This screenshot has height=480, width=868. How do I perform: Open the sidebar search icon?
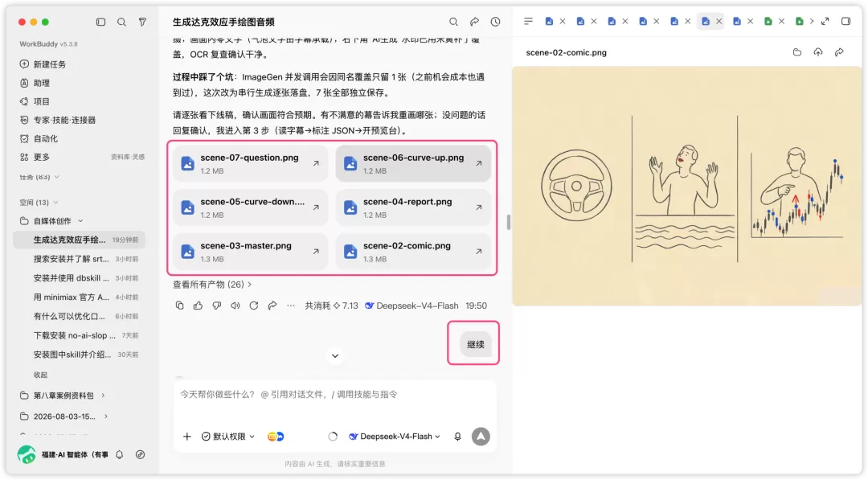click(x=121, y=23)
